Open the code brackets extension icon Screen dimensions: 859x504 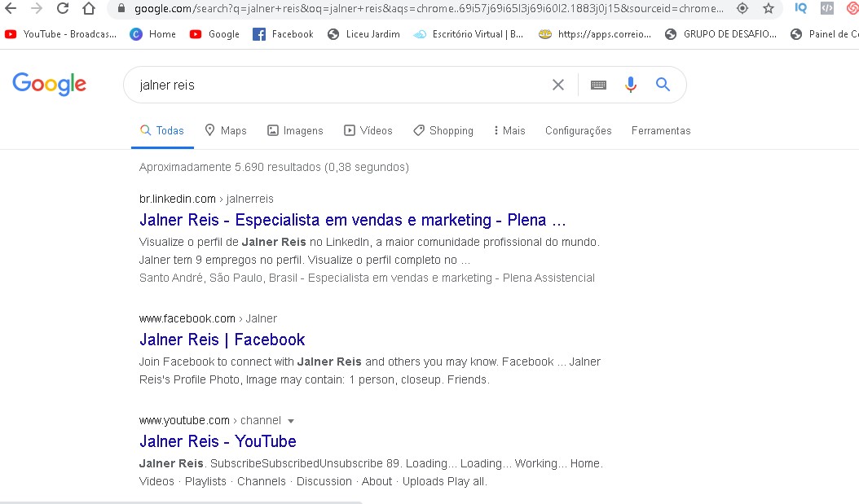pos(826,8)
